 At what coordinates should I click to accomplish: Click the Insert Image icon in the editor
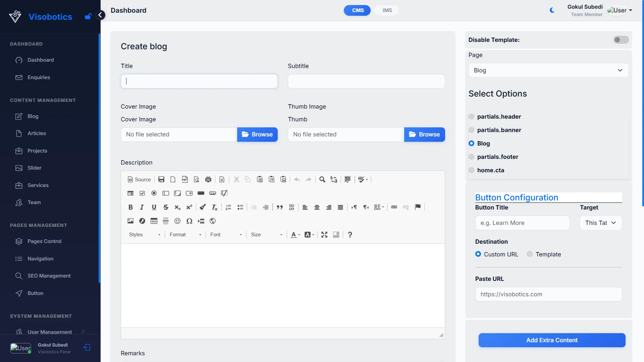(130, 221)
